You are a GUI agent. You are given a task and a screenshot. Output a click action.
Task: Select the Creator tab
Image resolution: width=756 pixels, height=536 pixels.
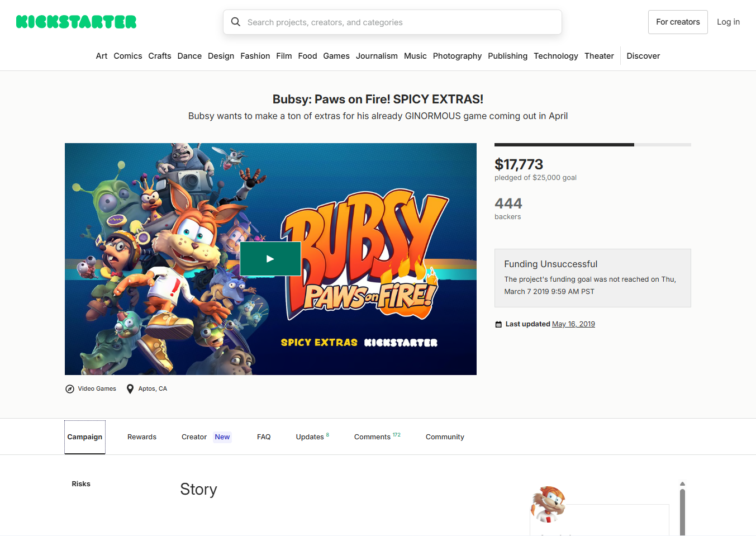pos(194,437)
